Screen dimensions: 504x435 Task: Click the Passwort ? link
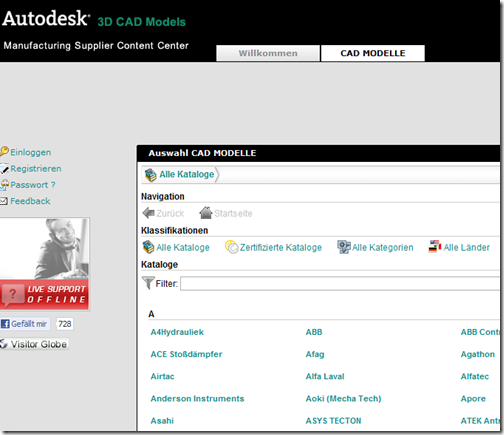33,185
